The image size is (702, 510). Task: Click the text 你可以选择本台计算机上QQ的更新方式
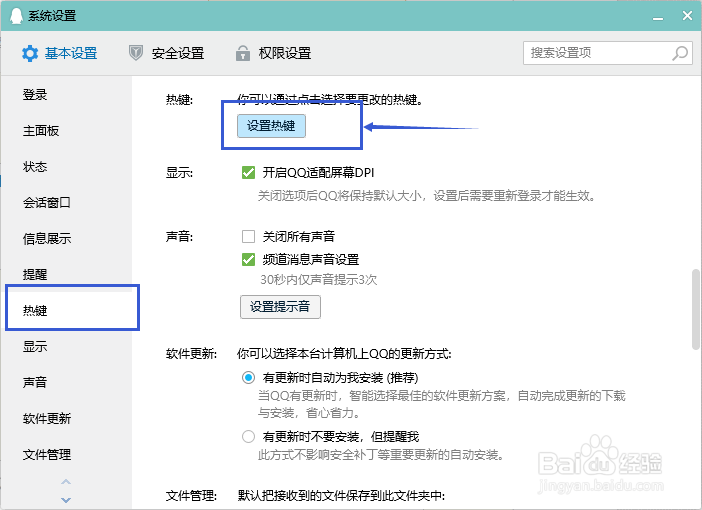tap(344, 354)
